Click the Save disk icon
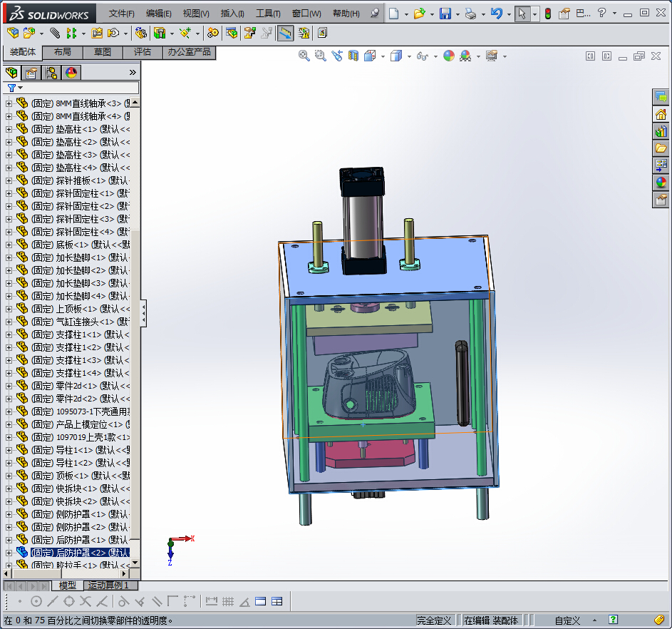The width and height of the screenshot is (672, 629). [445, 14]
